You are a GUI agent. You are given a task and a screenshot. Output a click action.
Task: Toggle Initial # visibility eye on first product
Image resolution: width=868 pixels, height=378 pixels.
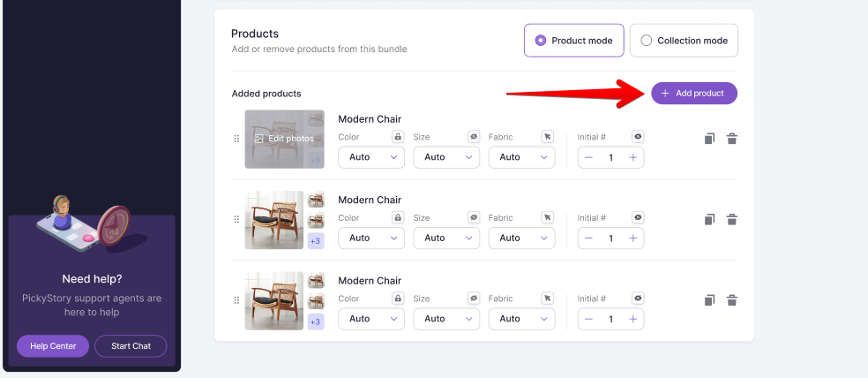pos(638,137)
